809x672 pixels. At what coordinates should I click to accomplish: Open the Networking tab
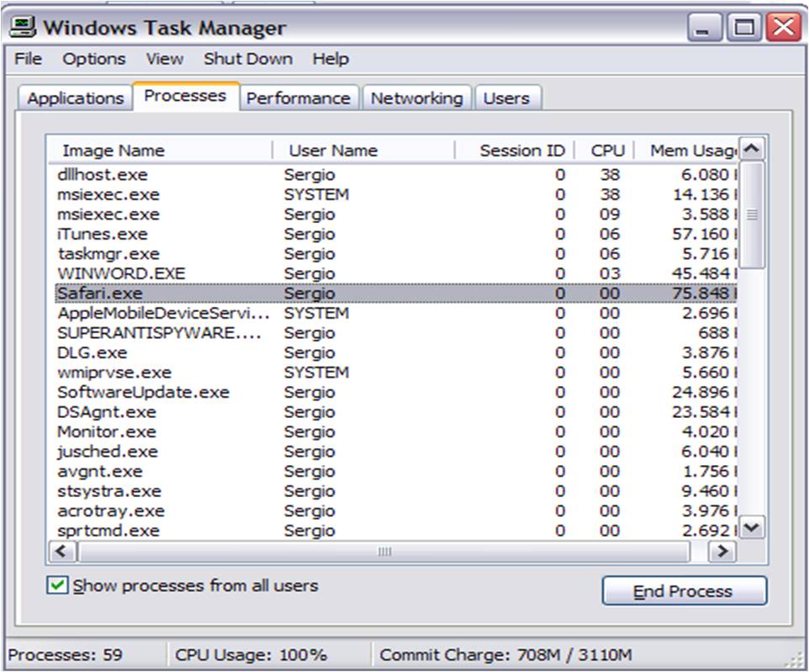(x=417, y=98)
